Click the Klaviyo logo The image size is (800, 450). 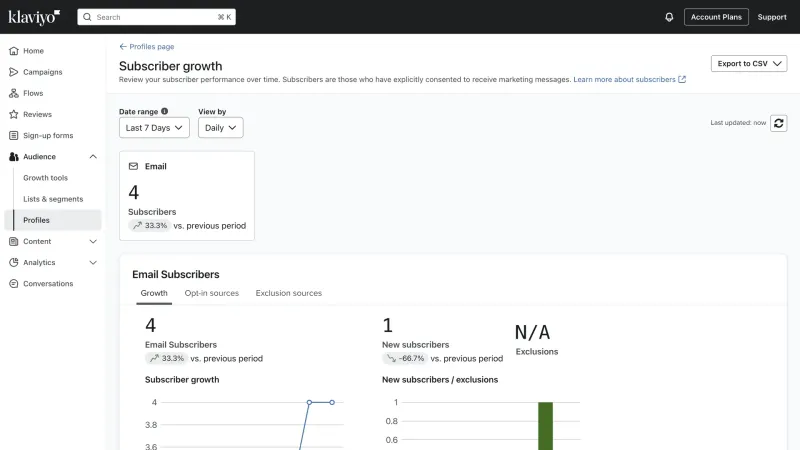click(x=34, y=17)
